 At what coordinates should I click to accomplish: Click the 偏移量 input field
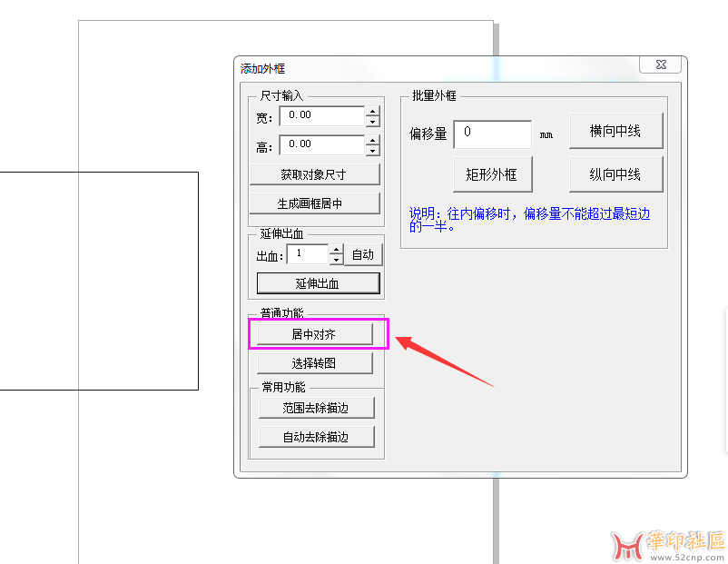coord(492,134)
